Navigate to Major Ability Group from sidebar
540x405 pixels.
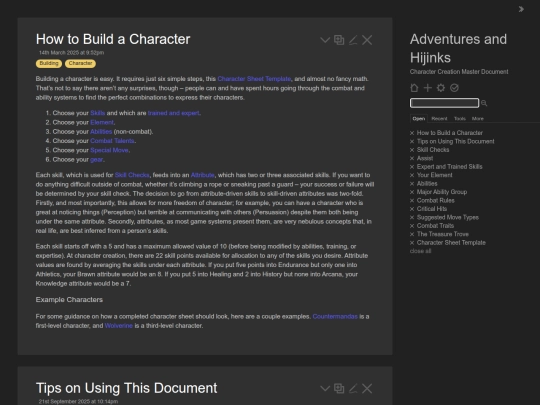[x=442, y=192]
